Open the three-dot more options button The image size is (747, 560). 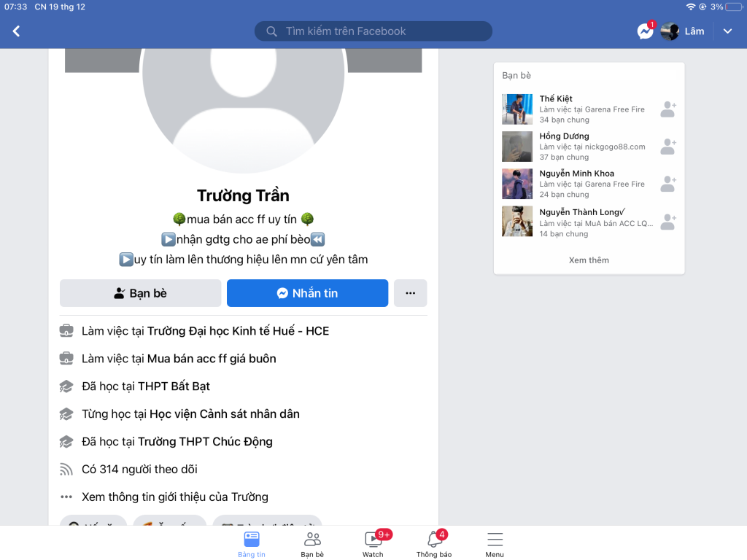point(410,293)
